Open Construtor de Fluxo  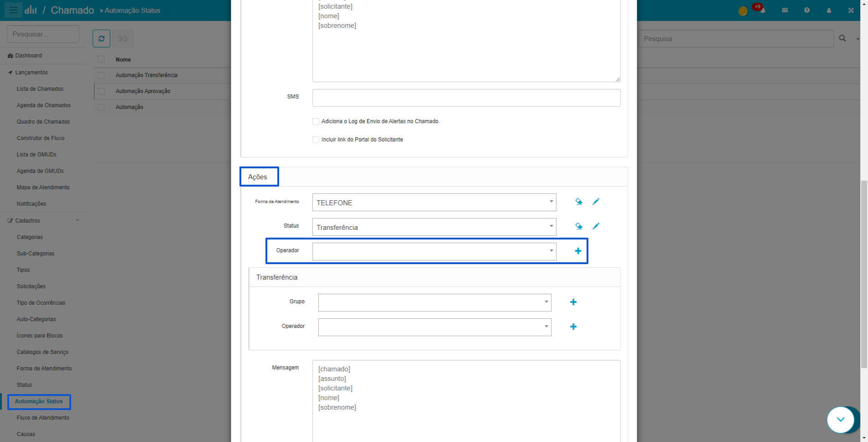[x=41, y=138]
